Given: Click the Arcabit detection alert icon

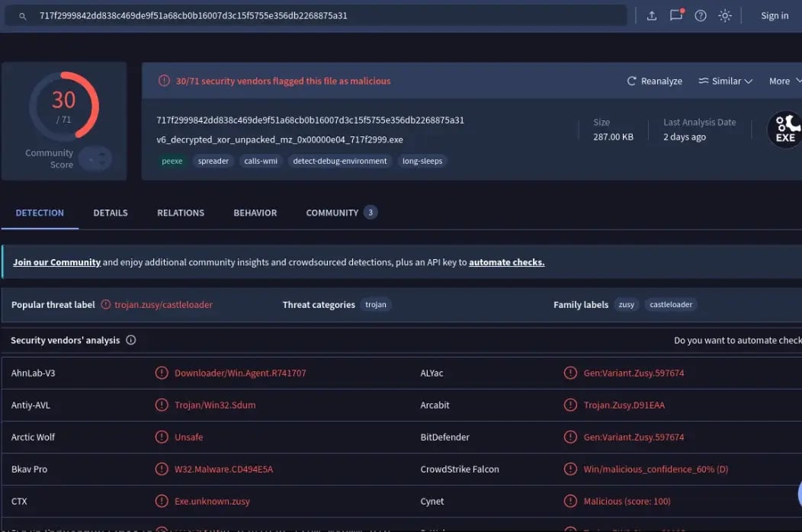Looking at the screenshot, I should (570, 405).
